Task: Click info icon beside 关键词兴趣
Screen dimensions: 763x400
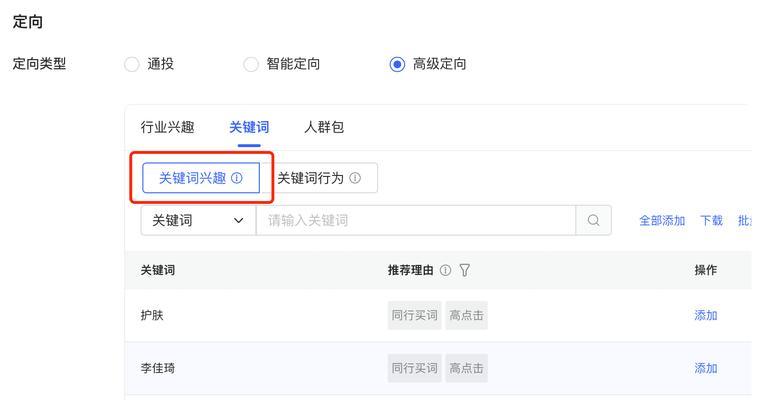Action: tap(236, 178)
